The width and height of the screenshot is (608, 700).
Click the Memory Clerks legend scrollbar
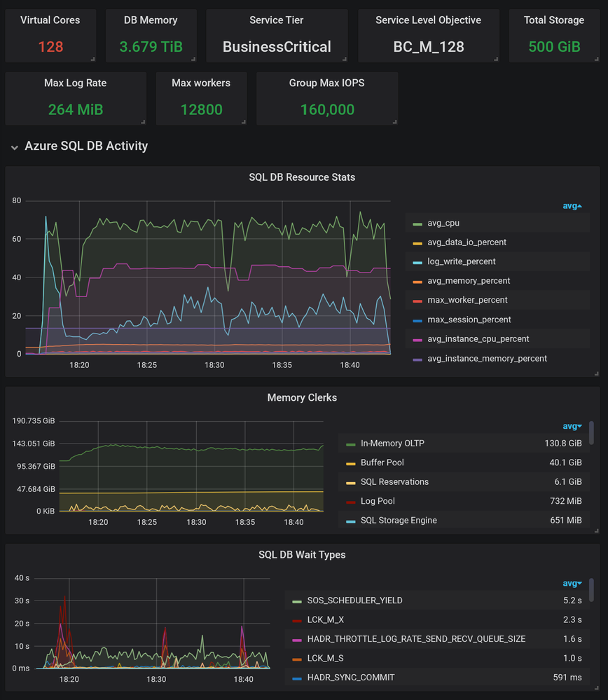point(591,432)
